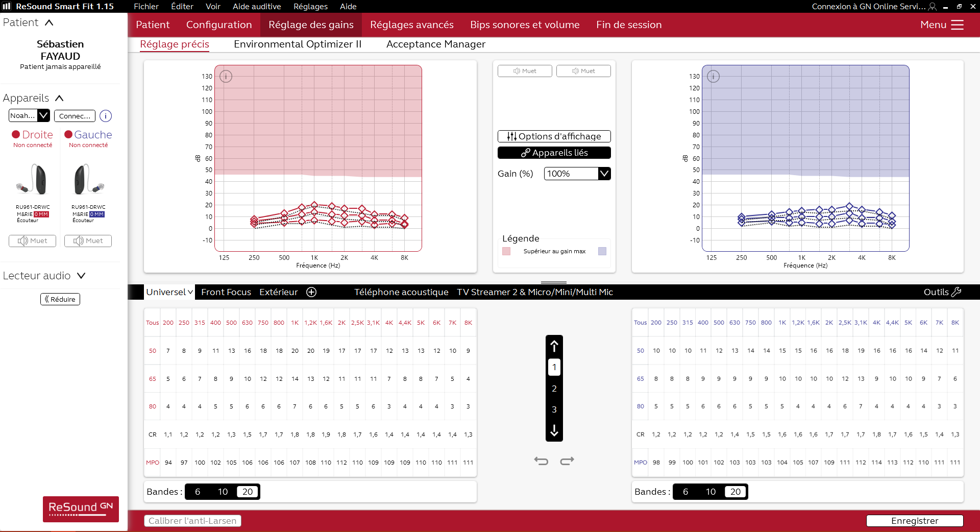Switch to Acceptance Manager subtab
This screenshot has height=532, width=980.
(436, 44)
